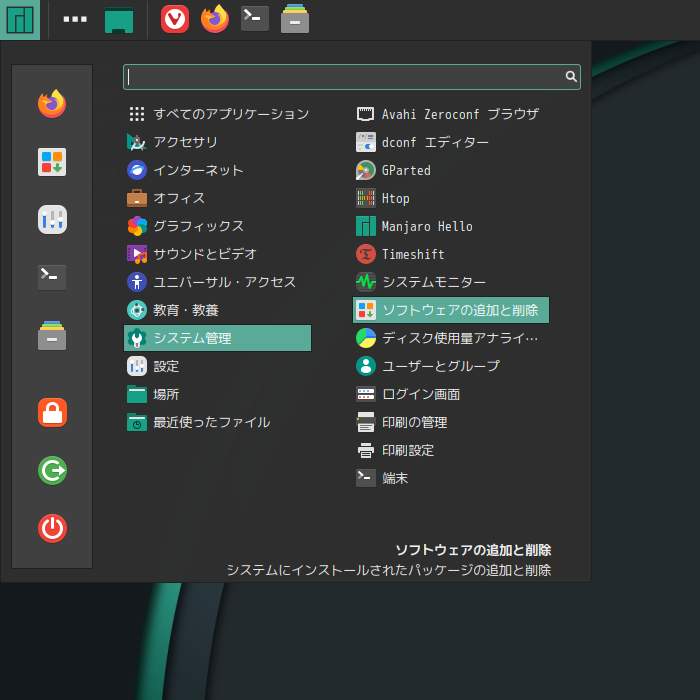
Task: Click the red power off icon
Action: click(x=52, y=528)
